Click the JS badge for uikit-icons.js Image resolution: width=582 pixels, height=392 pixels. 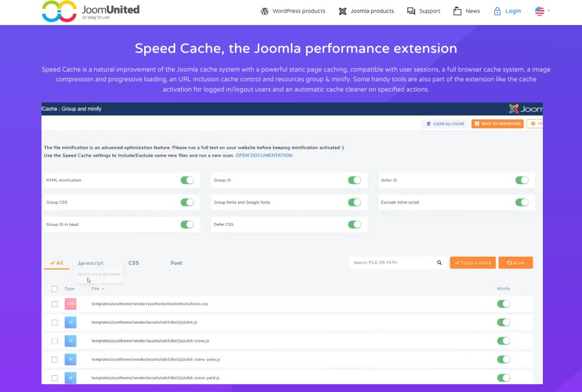click(x=70, y=341)
